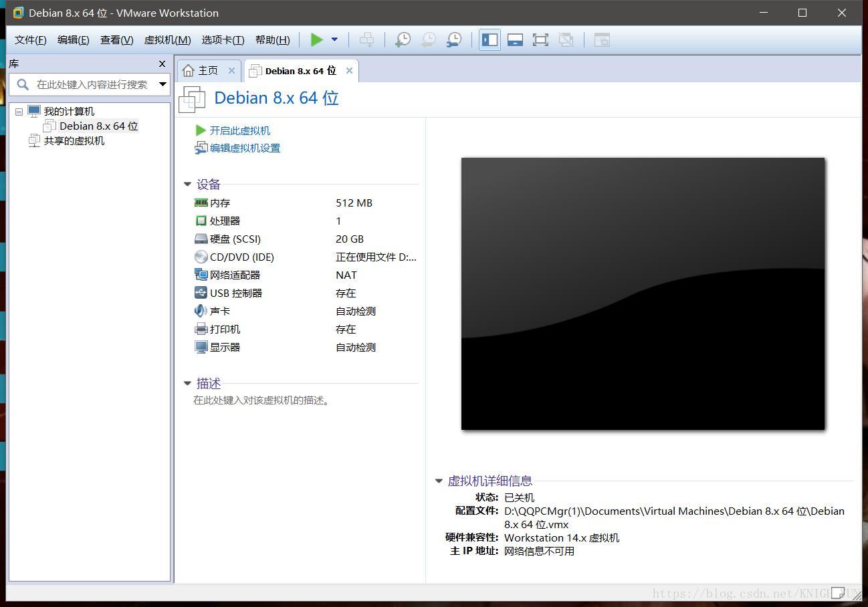
Task: Click the VMware Workstation title bar icon
Action: tap(18, 13)
